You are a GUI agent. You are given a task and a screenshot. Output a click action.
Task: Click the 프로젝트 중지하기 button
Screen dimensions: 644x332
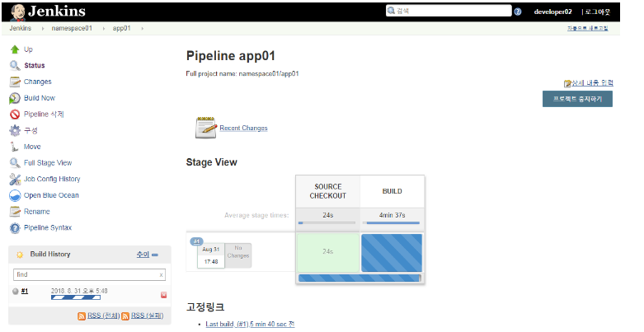tap(577, 99)
